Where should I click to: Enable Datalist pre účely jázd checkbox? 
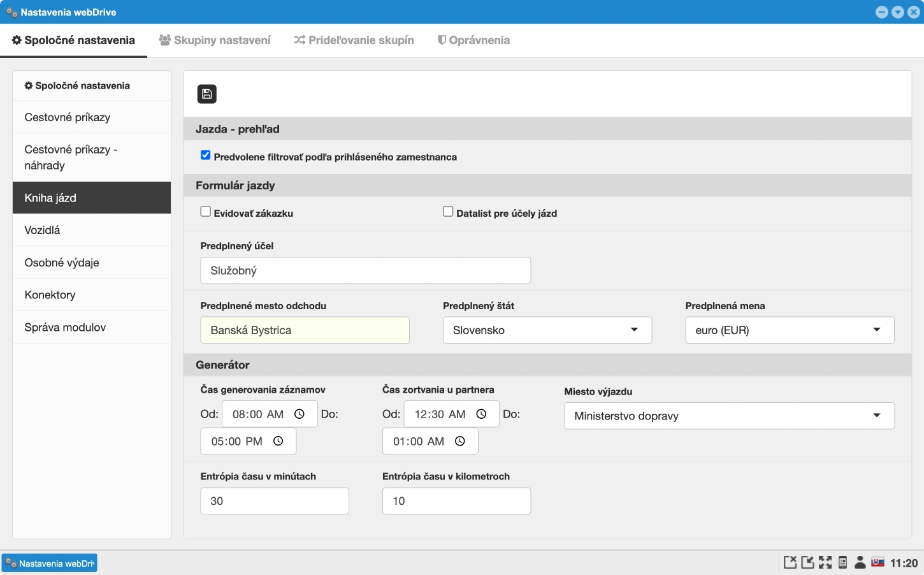tap(448, 212)
